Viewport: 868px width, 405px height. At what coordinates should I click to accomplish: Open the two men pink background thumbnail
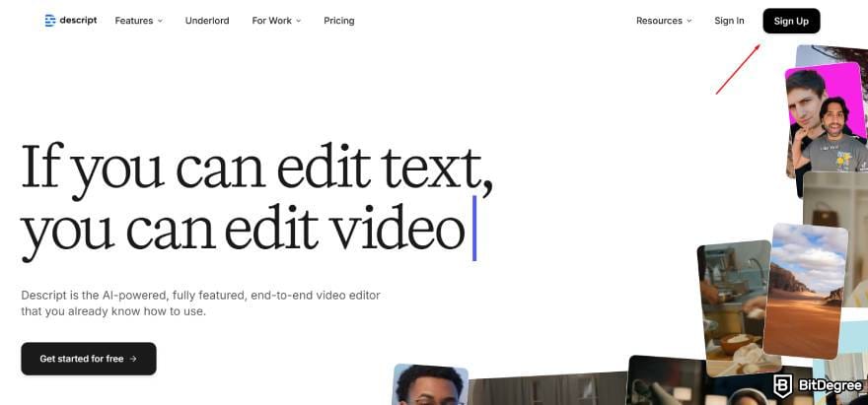click(x=826, y=119)
